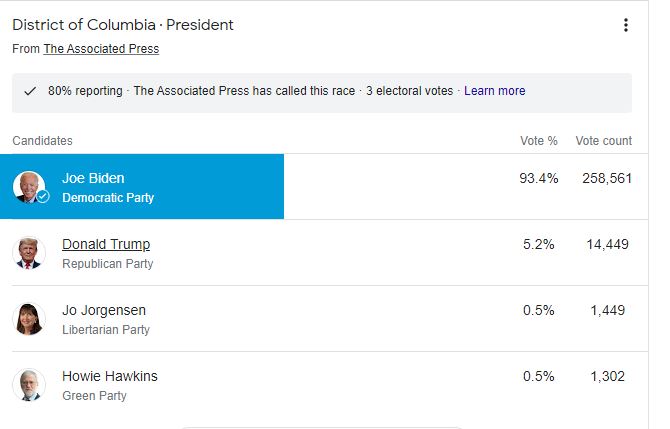Open the Donald Trump name link
This screenshot has width=670, height=429.
point(106,244)
